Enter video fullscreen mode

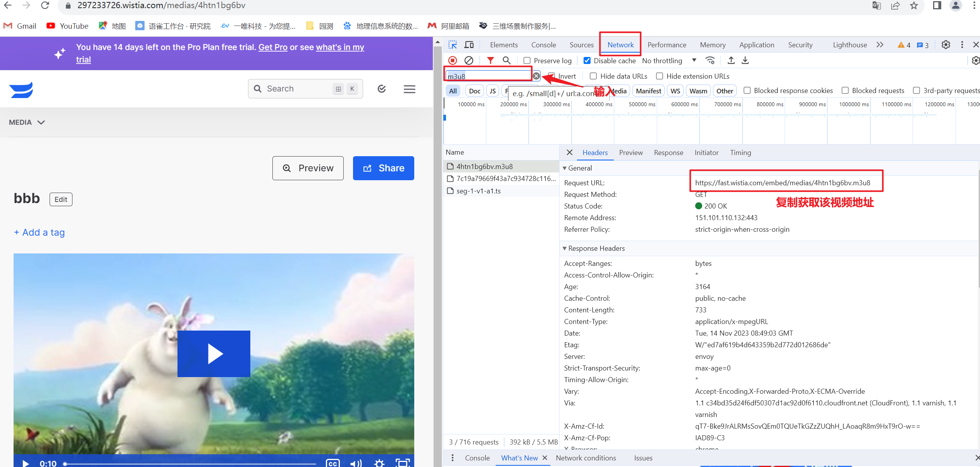tap(403, 463)
